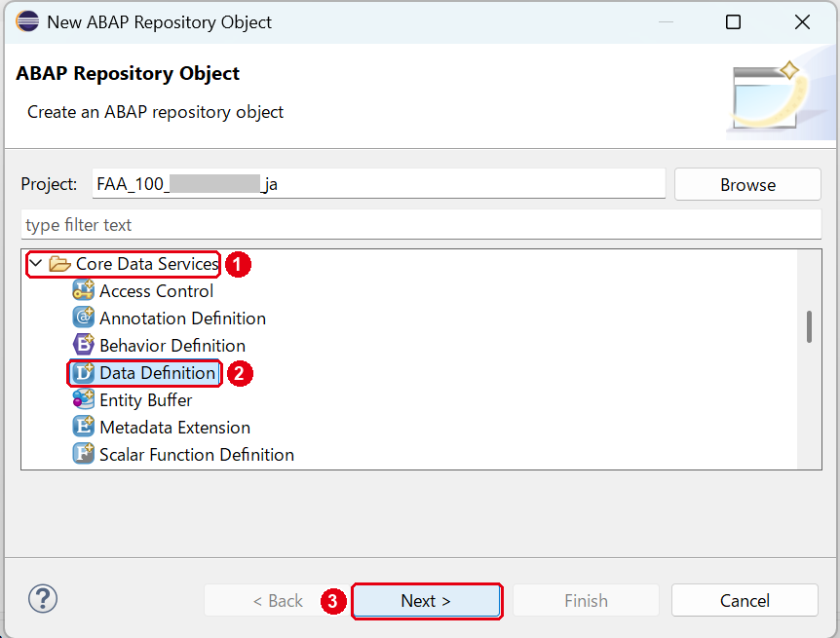This screenshot has height=638, width=840.
Task: Click the Entity Buffer icon
Action: [83, 399]
